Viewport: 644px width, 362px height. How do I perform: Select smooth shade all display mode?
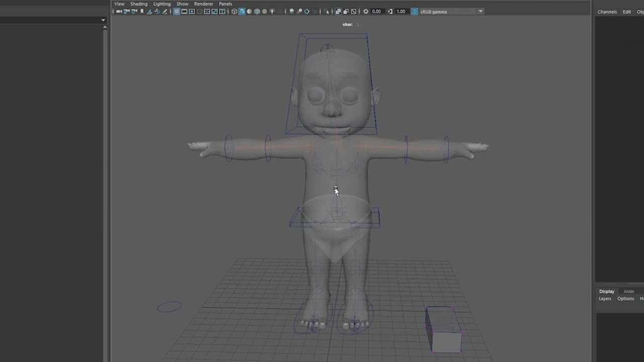pos(242,11)
